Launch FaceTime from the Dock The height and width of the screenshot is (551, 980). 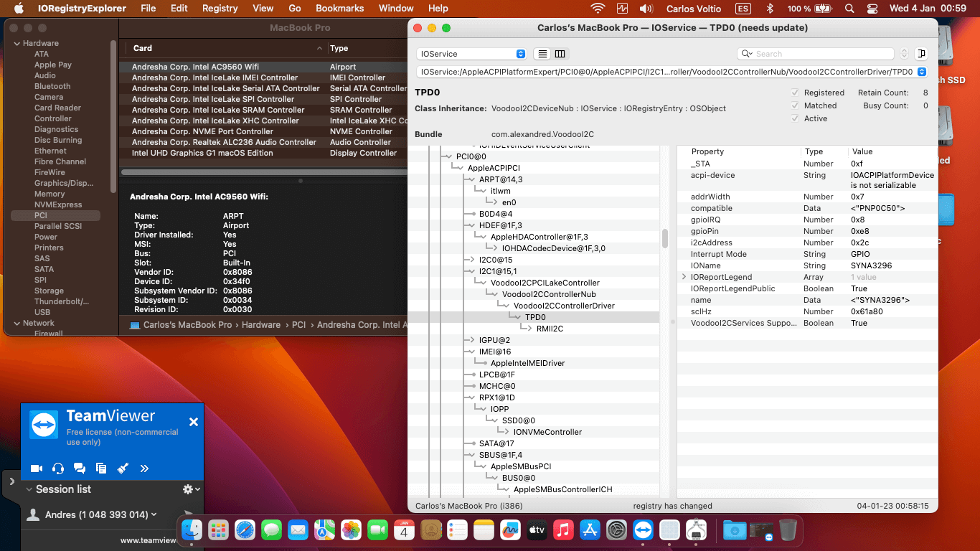point(377,530)
